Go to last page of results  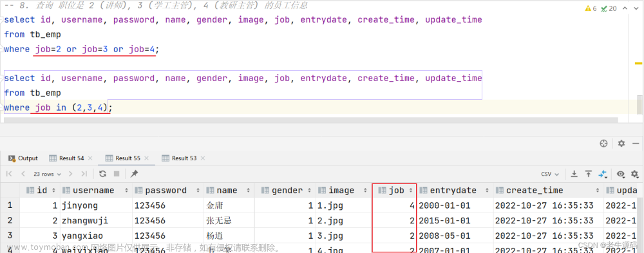click(x=84, y=174)
